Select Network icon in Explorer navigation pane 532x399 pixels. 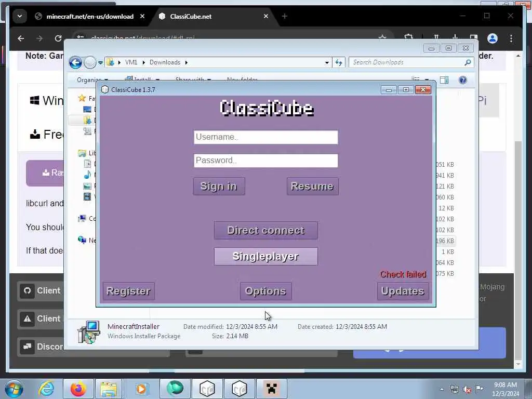point(82,240)
